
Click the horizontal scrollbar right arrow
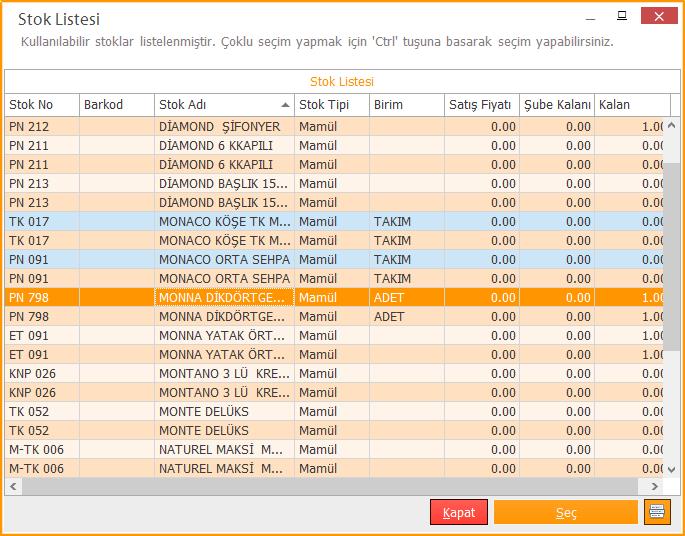coord(659,486)
